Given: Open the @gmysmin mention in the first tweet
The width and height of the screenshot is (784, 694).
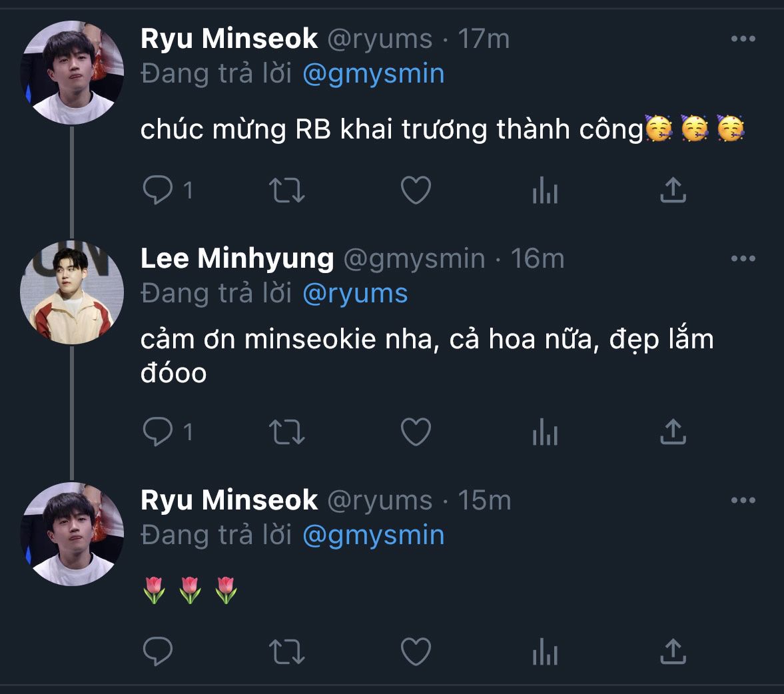Looking at the screenshot, I should [x=373, y=74].
